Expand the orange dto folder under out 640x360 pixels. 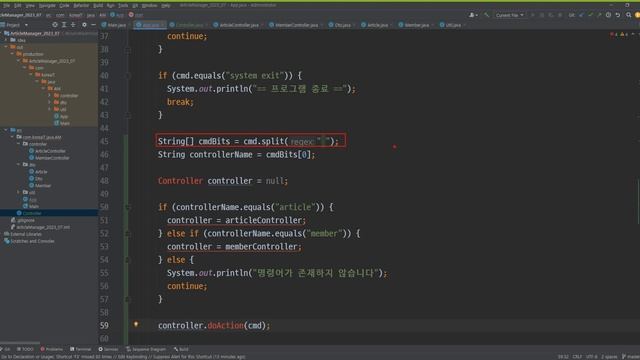50,102
